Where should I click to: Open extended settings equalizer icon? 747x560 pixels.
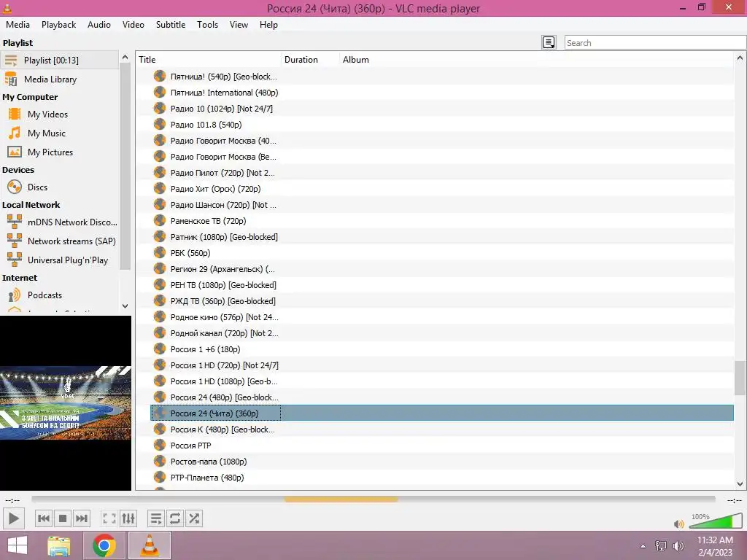[128, 518]
